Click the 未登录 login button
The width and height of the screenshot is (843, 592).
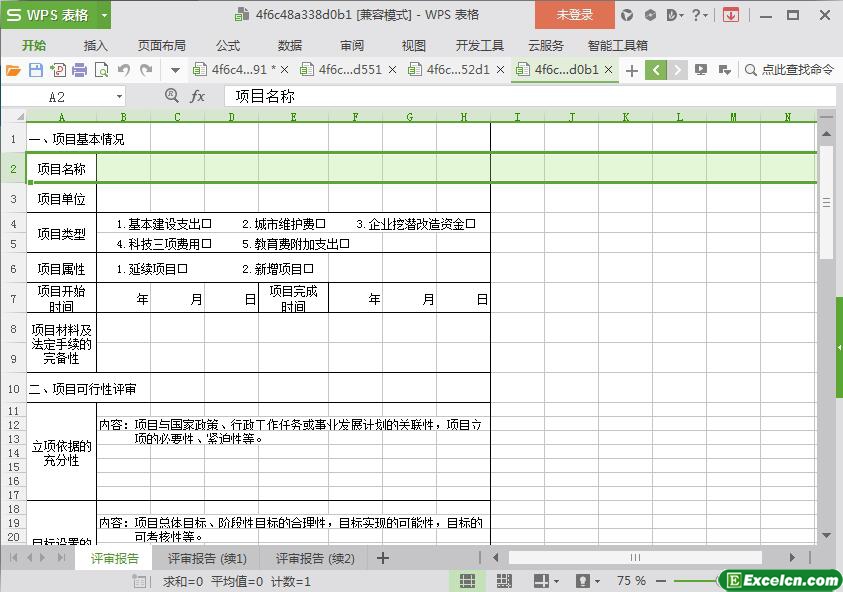(x=574, y=15)
